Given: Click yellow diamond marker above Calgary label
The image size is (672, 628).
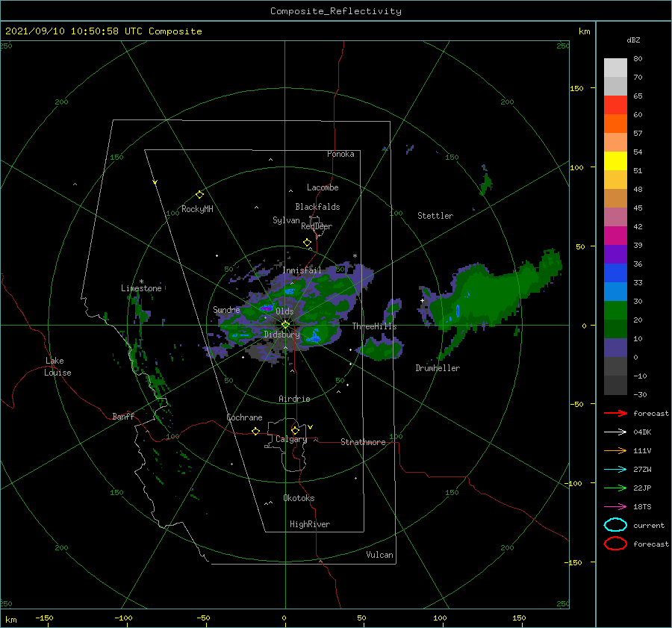Looking at the screenshot, I should click(x=295, y=430).
